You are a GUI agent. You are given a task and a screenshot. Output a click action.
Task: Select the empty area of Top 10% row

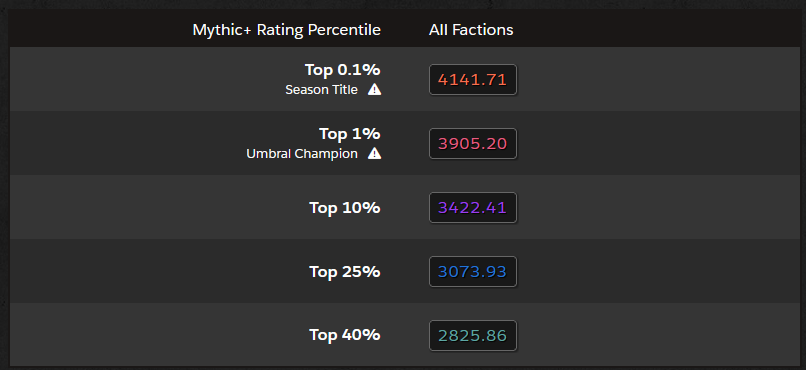coord(658,207)
